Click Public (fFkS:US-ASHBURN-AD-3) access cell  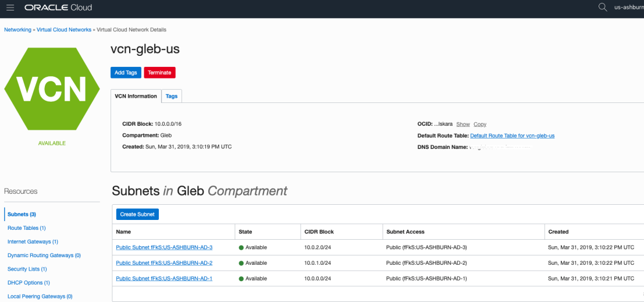[x=427, y=247]
